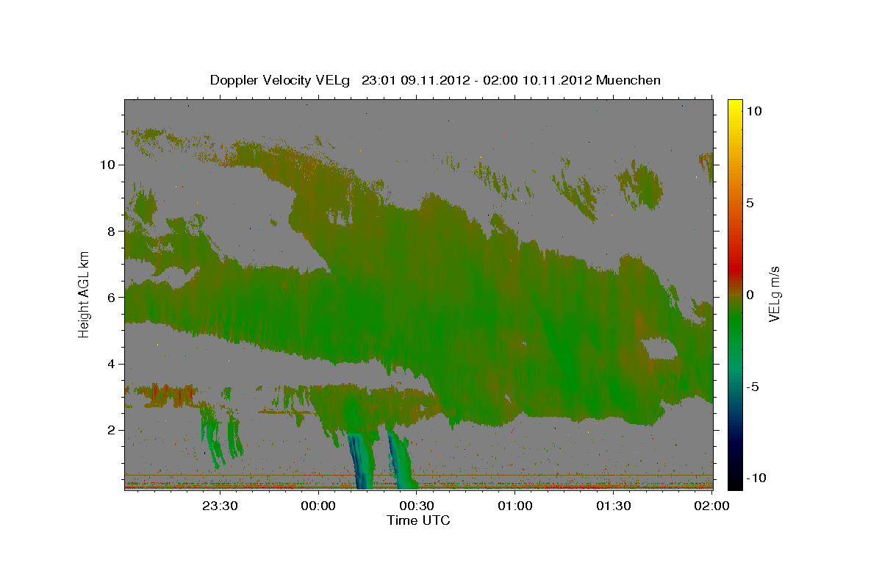Click the 23:30 time tick label

[220, 506]
